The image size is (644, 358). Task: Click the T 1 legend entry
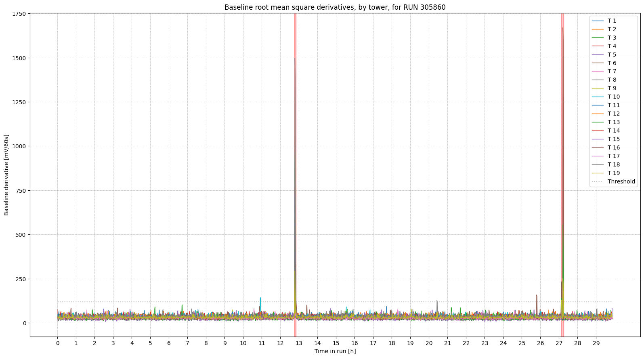coord(612,21)
